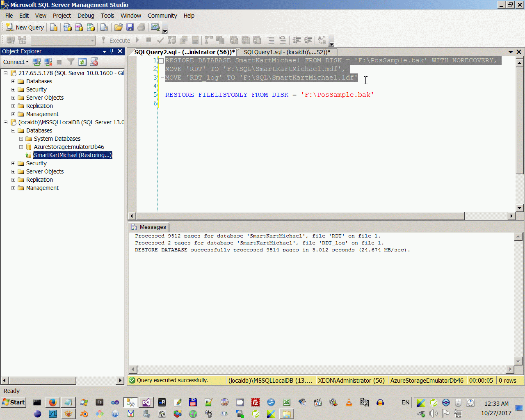Screen dimensions: 525x420
Task: Collapse Databases under the (localdb) server
Action: coord(14,130)
